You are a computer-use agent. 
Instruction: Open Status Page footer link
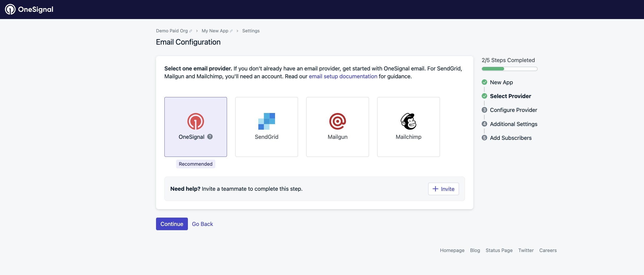[499, 250]
